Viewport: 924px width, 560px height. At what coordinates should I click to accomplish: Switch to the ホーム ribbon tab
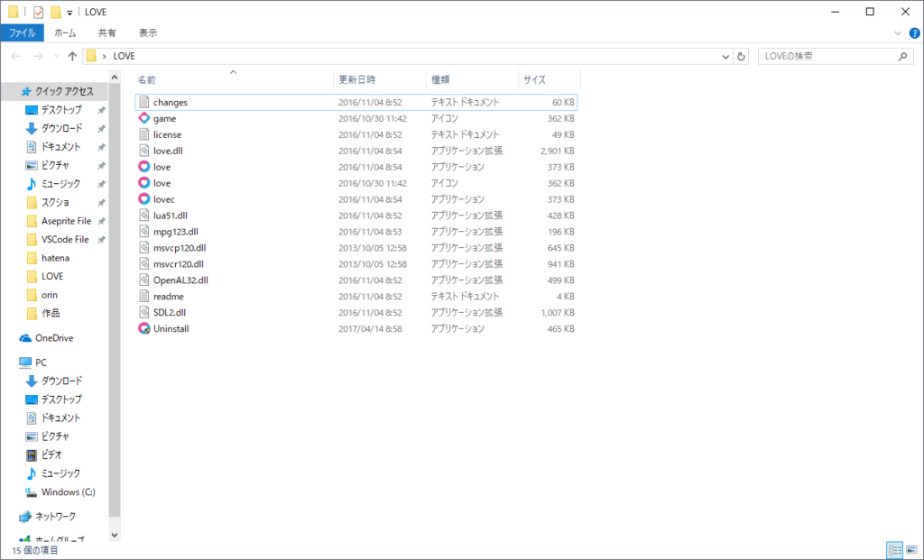click(65, 33)
